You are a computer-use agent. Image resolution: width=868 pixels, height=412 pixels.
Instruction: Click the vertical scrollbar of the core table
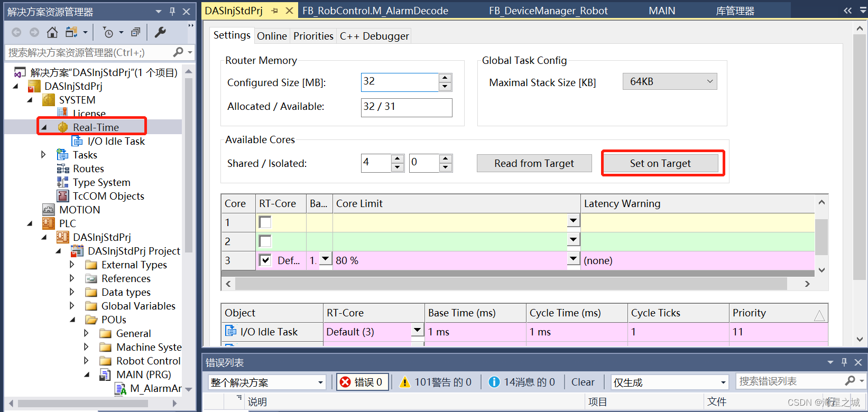pos(821,236)
